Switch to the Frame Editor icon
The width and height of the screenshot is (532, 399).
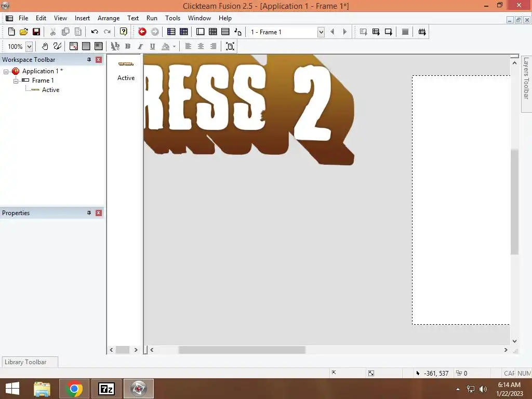pos(200,32)
